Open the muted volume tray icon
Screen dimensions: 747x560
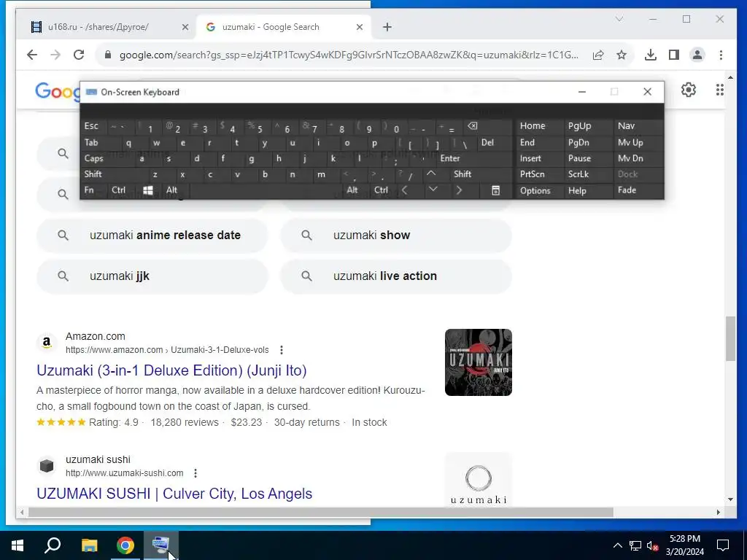(653, 545)
